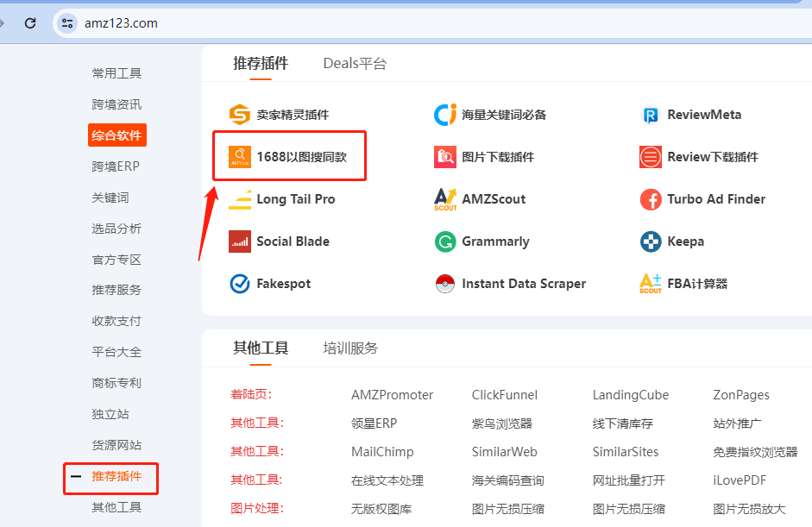812x527 pixels.
Task: Switch to the 培训服务 tab
Action: coord(350,348)
